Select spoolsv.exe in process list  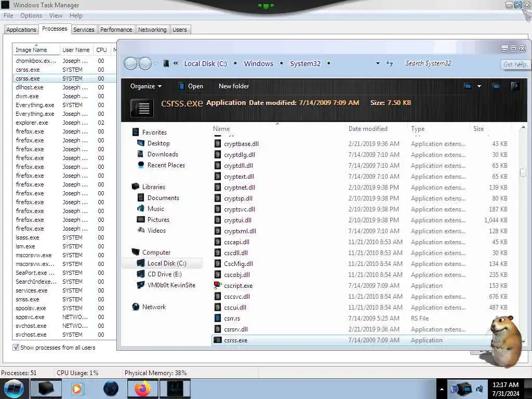pyautogui.click(x=64, y=308)
